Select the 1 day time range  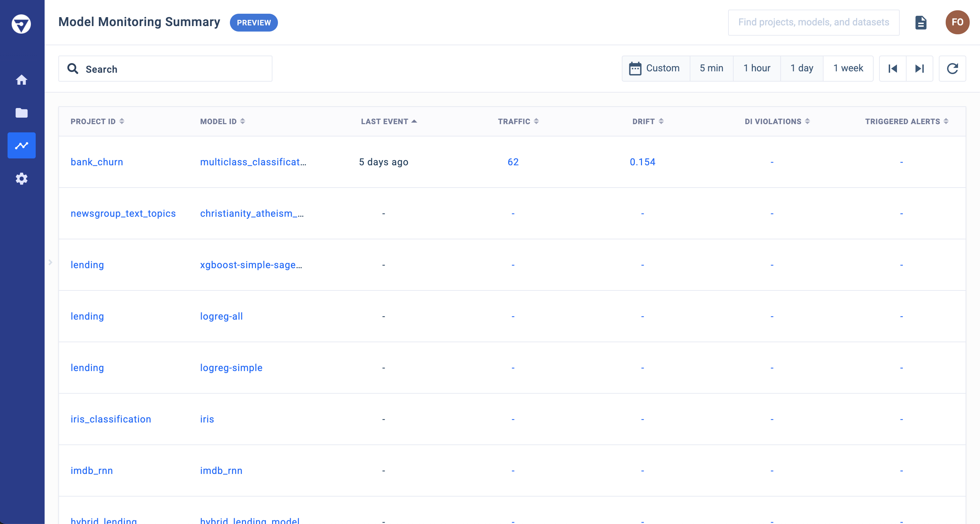coord(802,69)
